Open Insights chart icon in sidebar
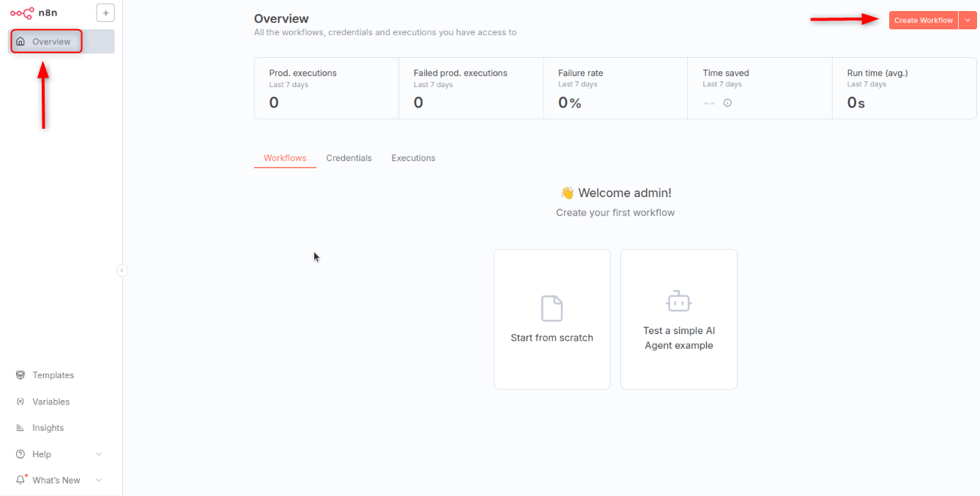 pyautogui.click(x=21, y=428)
